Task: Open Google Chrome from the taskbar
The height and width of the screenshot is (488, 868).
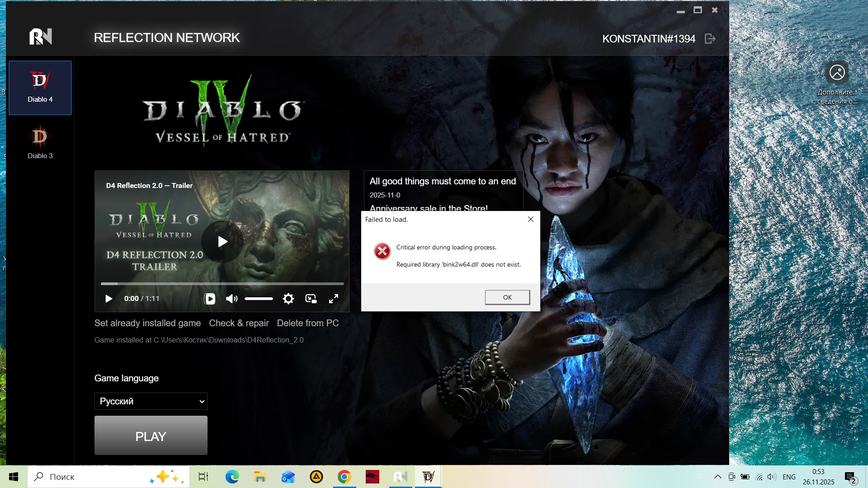Action: pos(344,477)
